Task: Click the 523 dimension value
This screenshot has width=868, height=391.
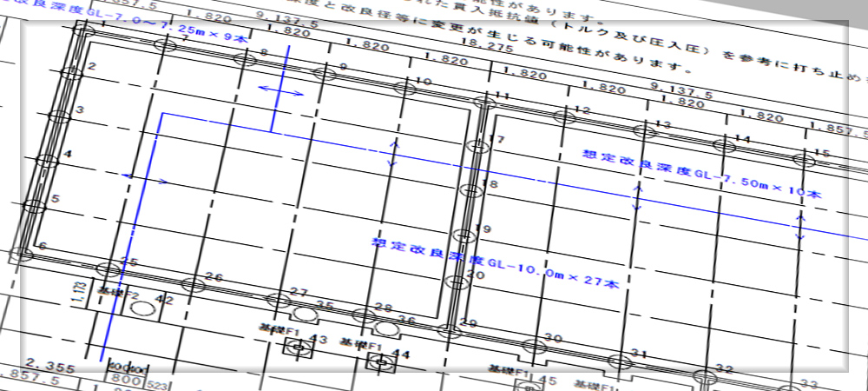Action: pyautogui.click(x=157, y=386)
